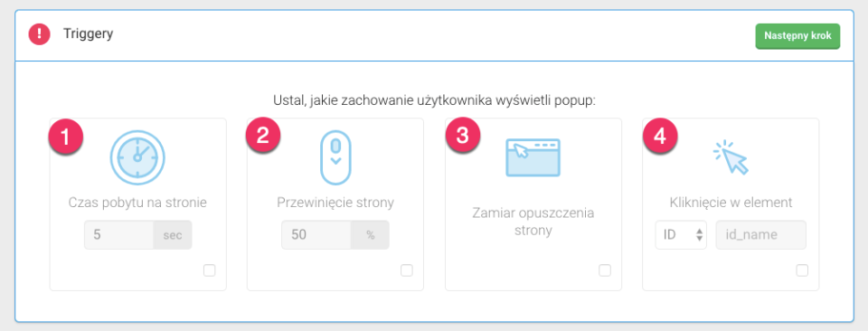Click the Triggery section header title
This screenshot has width=868, height=331.
(x=88, y=34)
